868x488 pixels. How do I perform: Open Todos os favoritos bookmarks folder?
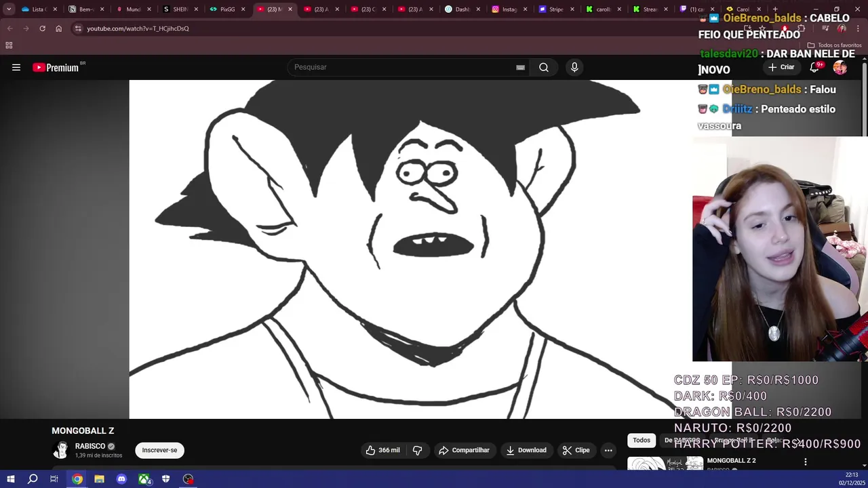tap(834, 45)
